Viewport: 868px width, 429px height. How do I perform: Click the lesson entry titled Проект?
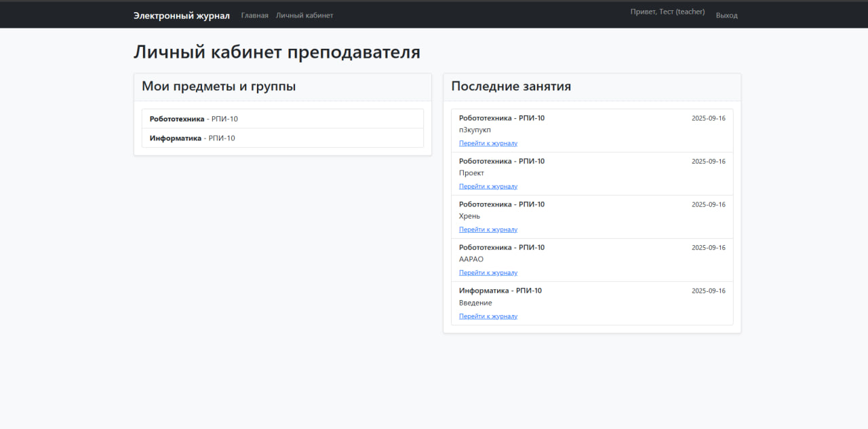point(471,172)
